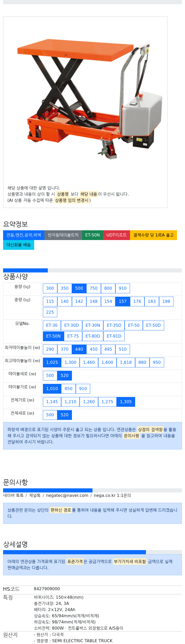
Task: Pick minimum table height 290
Action: coord(50,349)
